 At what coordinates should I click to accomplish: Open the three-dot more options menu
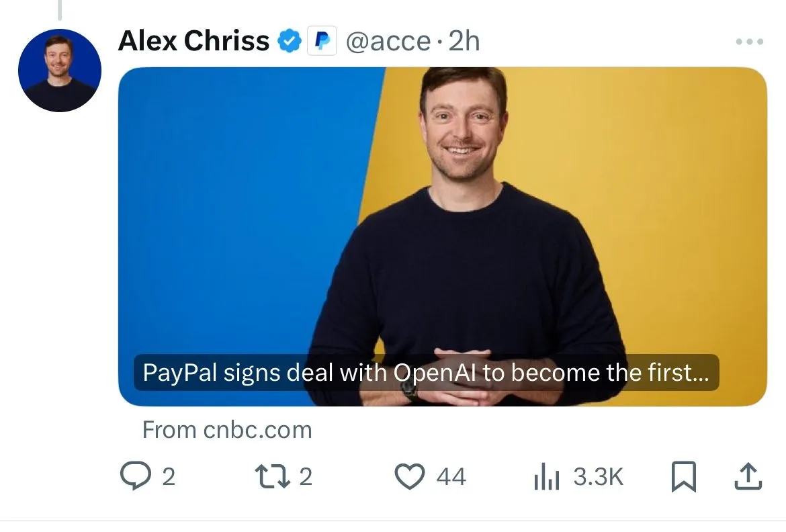[750, 42]
